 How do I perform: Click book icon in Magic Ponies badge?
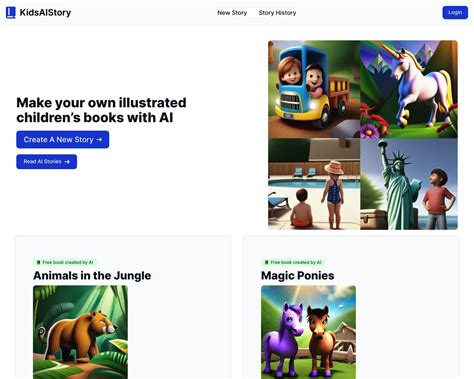(x=266, y=262)
